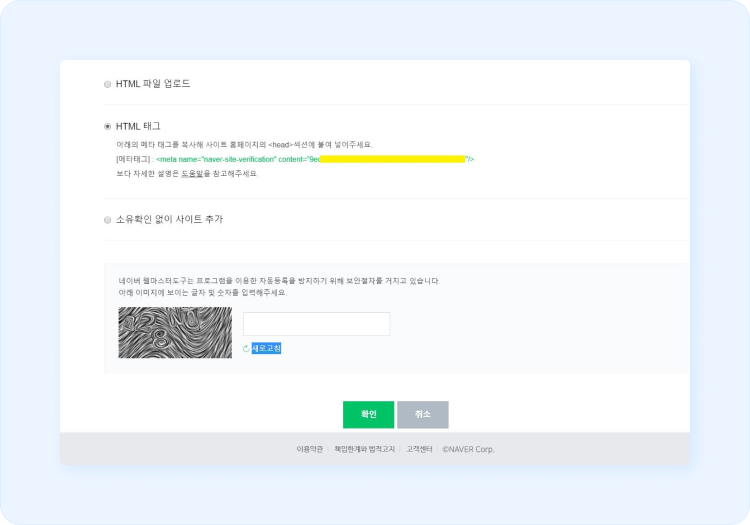Click the yellow highlighted verification content value
This screenshot has height=525, width=750.
(x=392, y=159)
